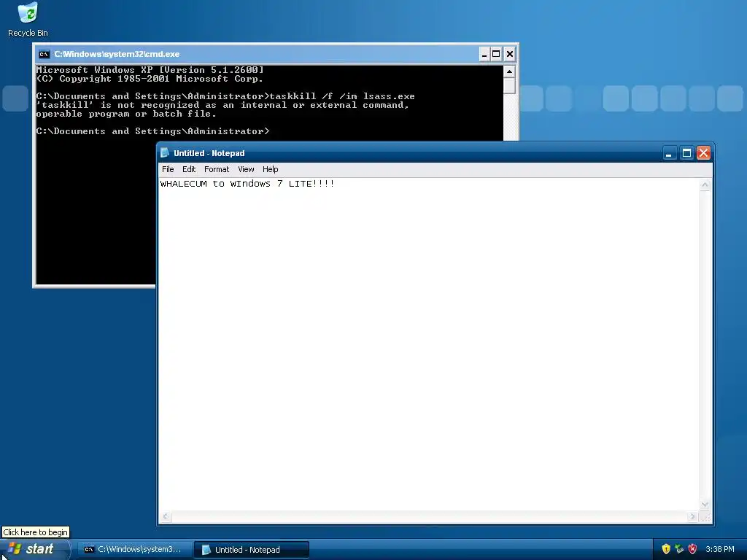Click the 'C:\Windows\system32\cmd.exe' title bar text
This screenshot has height=560, width=747.
(x=117, y=54)
